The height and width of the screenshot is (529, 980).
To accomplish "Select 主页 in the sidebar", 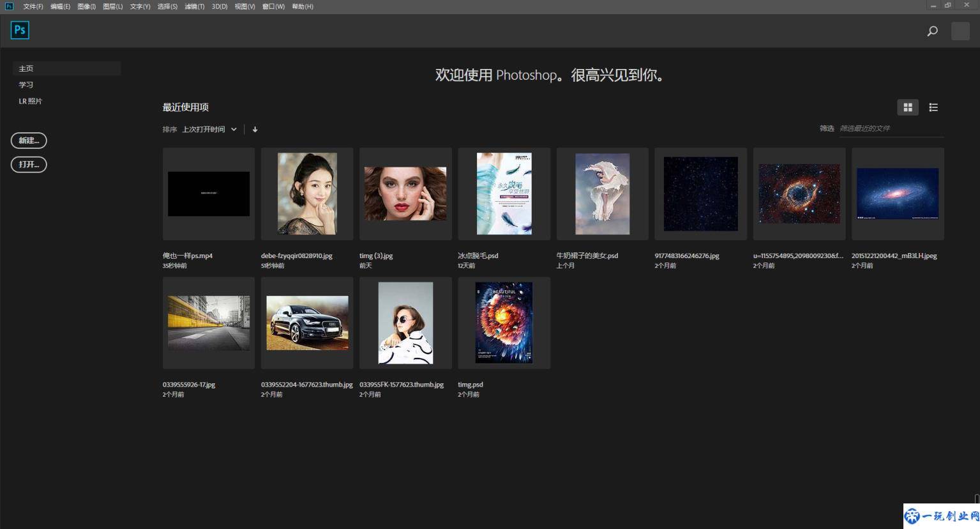I will click(66, 68).
